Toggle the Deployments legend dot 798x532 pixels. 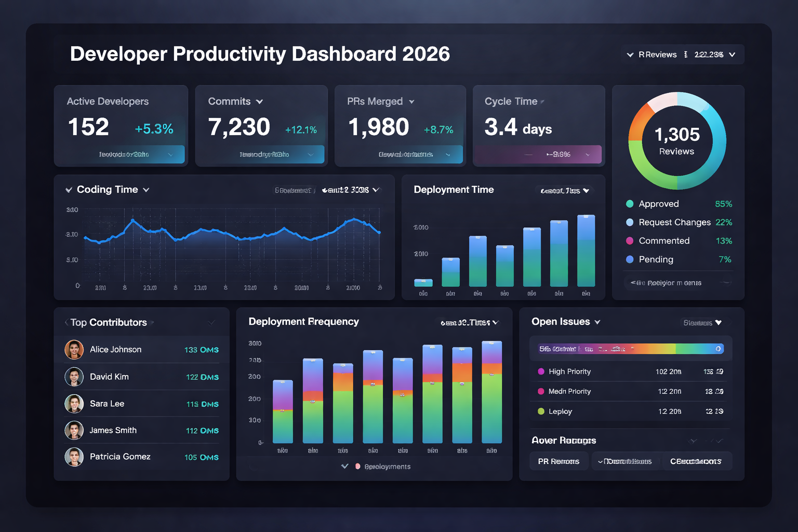coord(358,467)
